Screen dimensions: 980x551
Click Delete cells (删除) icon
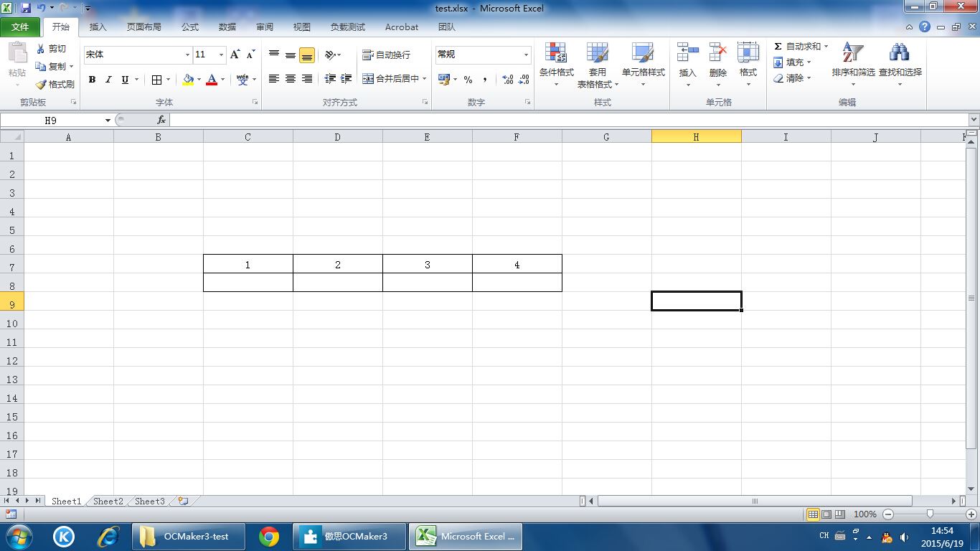(x=717, y=53)
